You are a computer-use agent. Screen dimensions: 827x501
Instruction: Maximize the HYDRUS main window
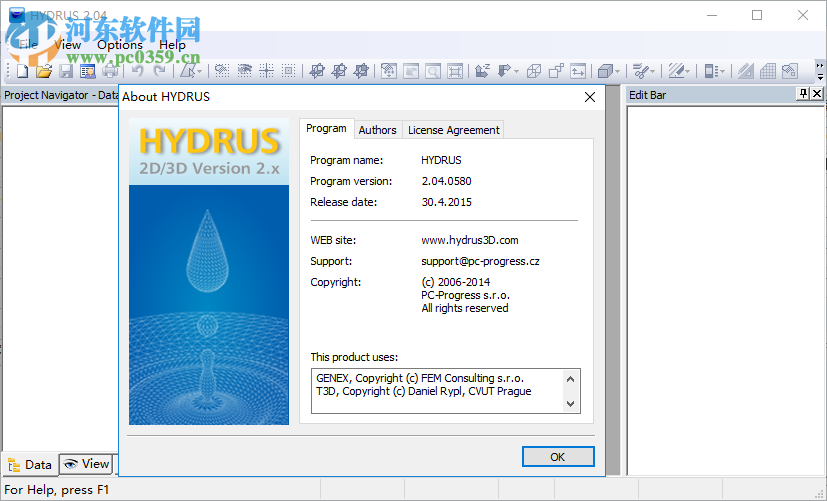[757, 15]
